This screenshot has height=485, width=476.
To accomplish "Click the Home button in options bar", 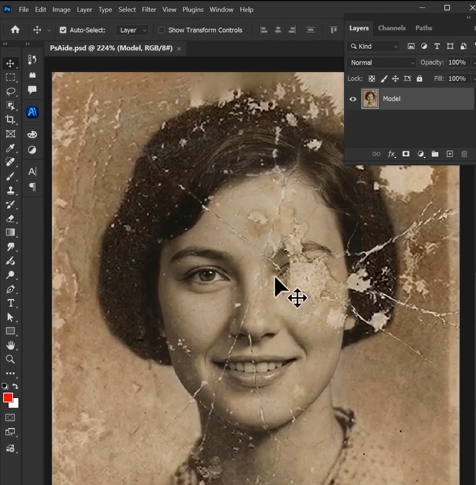I will pos(15,30).
